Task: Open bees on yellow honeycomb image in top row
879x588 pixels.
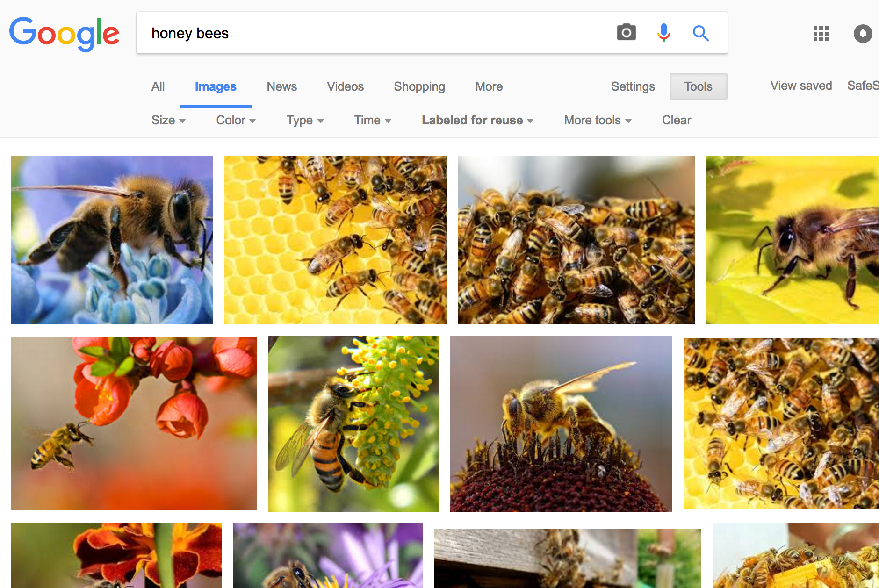Action: coord(335,240)
